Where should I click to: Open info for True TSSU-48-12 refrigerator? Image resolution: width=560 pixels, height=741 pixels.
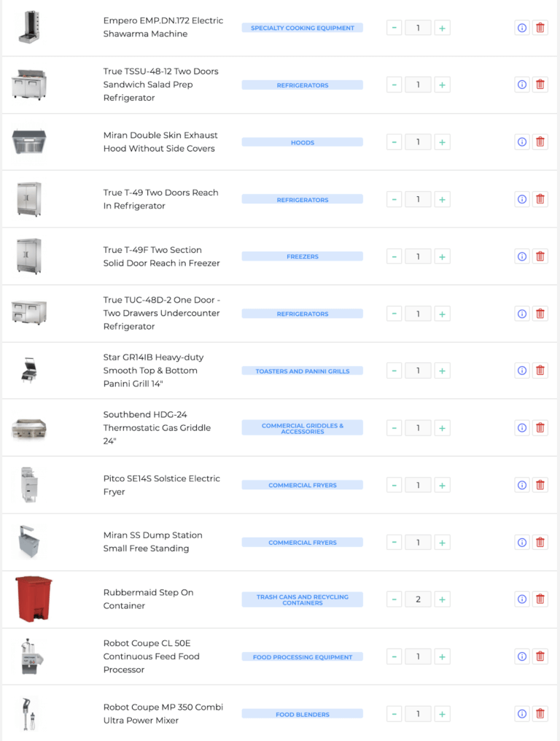[x=522, y=85]
